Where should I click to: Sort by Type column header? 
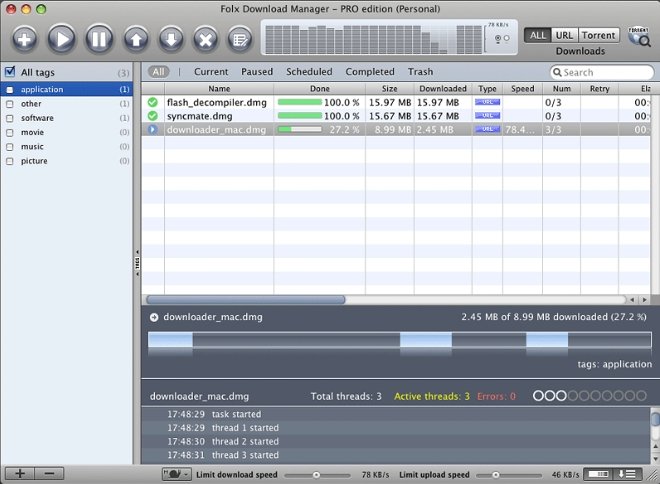487,89
